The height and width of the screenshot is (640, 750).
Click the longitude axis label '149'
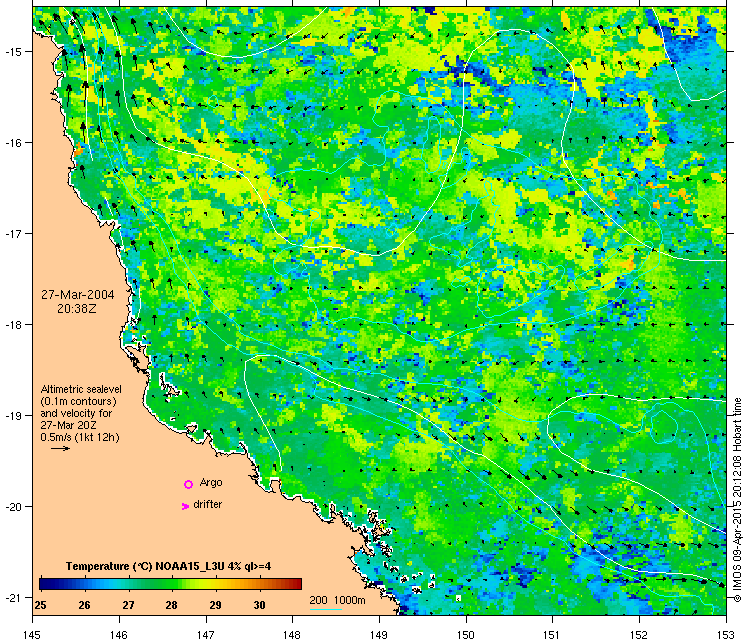(379, 635)
